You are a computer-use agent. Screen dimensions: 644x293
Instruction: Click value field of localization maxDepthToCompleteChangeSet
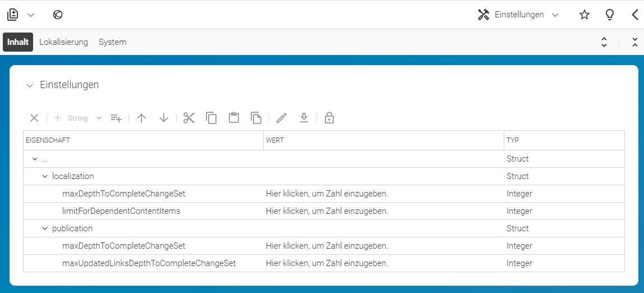pyautogui.click(x=384, y=194)
